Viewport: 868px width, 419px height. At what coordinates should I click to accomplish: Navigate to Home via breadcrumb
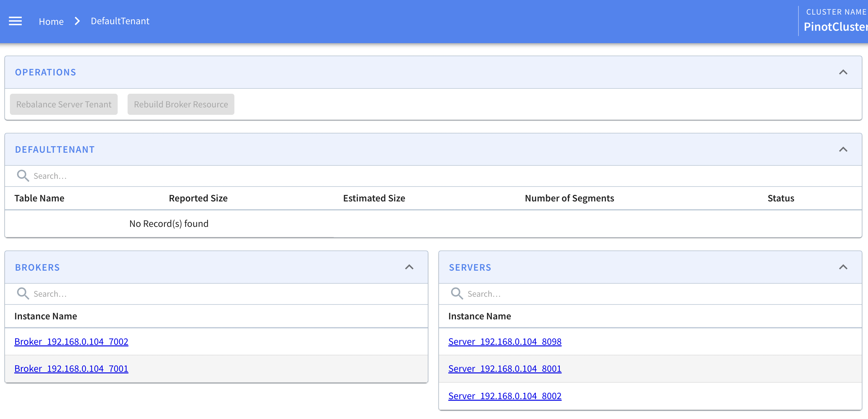[x=51, y=21]
